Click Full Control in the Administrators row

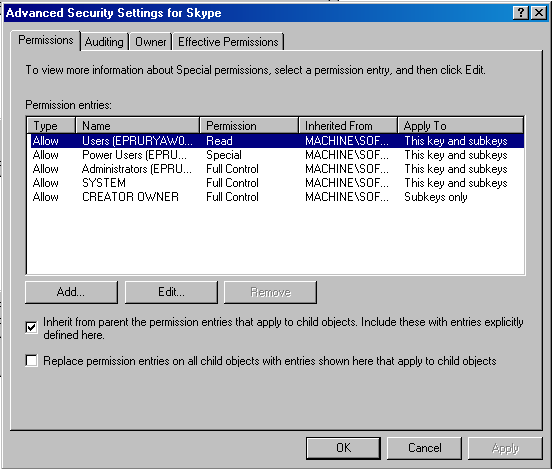point(232,169)
